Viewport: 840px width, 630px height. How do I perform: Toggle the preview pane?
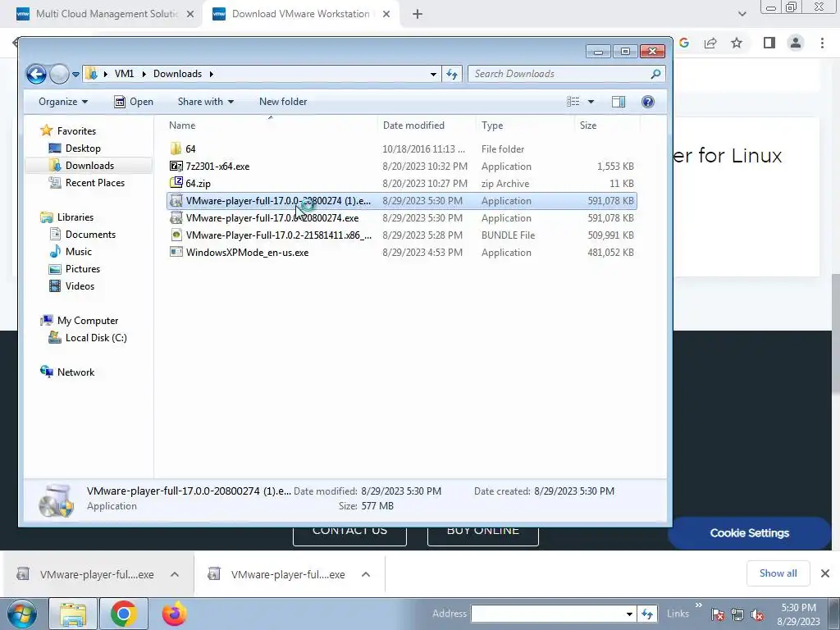[x=619, y=102]
